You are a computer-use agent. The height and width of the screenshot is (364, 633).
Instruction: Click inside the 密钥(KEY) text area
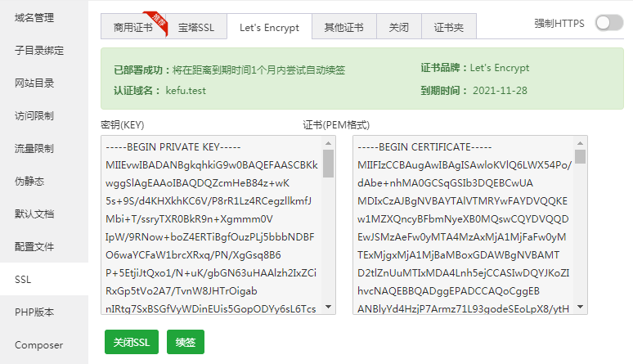tap(211, 225)
